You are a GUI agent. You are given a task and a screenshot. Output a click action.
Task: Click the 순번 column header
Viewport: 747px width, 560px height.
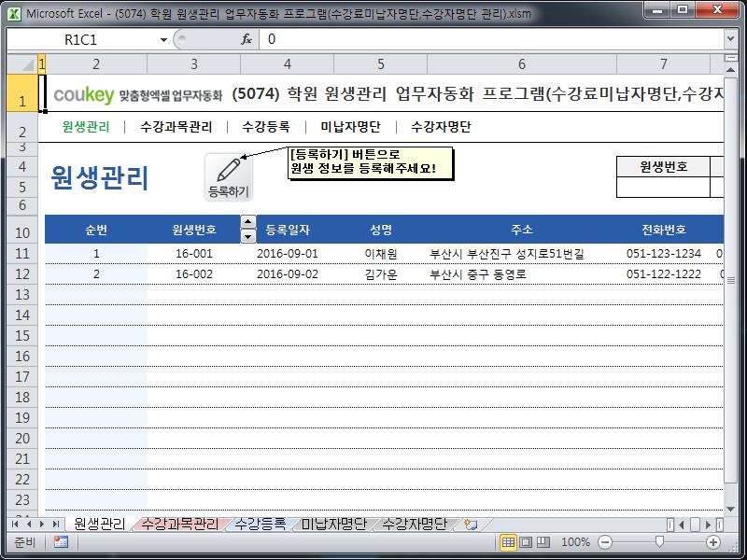pyautogui.click(x=96, y=230)
